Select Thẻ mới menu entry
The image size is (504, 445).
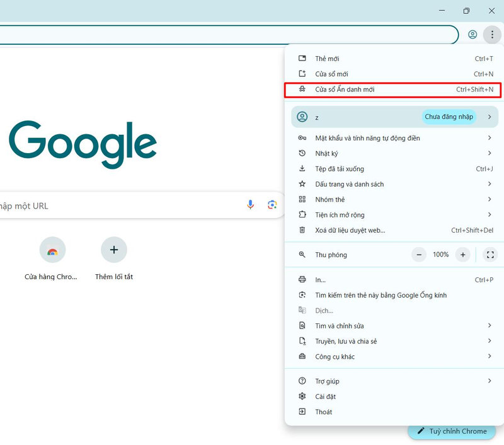point(394,59)
